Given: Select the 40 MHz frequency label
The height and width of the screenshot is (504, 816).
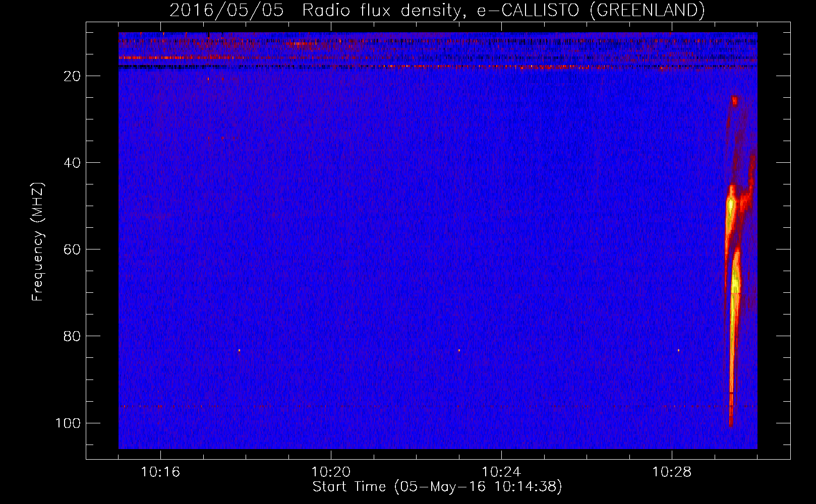Looking at the screenshot, I should (72, 163).
